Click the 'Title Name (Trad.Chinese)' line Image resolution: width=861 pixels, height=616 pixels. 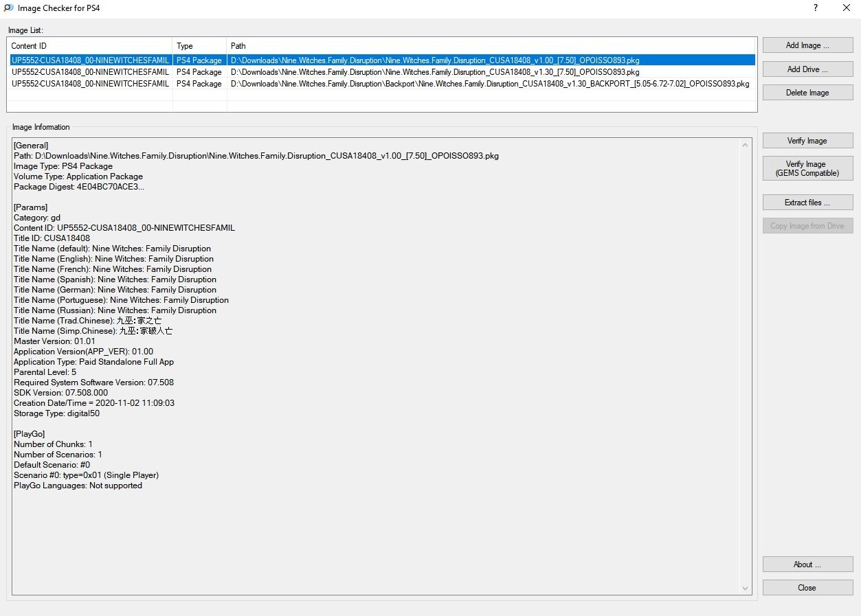(87, 321)
